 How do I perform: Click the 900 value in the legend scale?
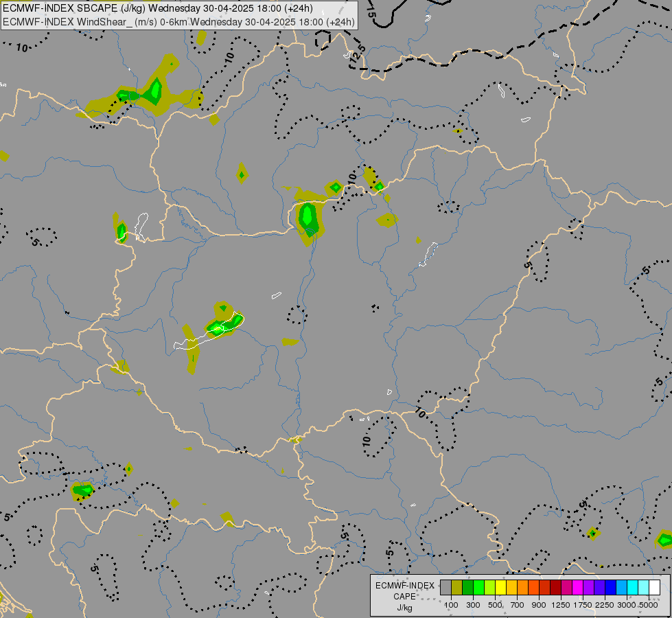pyautogui.click(x=539, y=605)
